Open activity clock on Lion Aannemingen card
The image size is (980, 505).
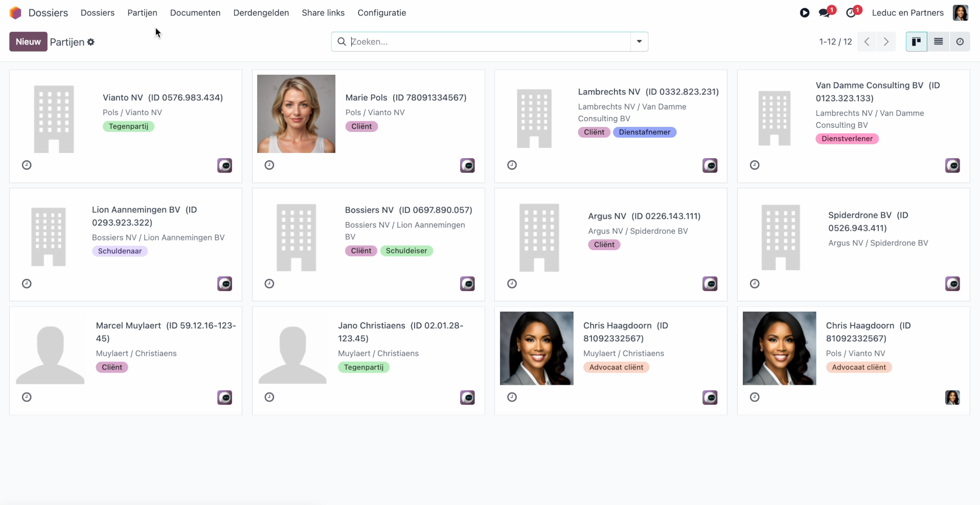click(x=27, y=283)
